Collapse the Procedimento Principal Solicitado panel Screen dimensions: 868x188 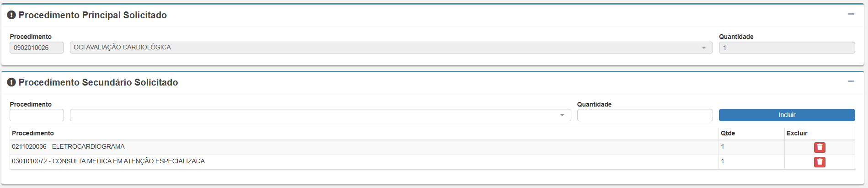pyautogui.click(x=851, y=14)
